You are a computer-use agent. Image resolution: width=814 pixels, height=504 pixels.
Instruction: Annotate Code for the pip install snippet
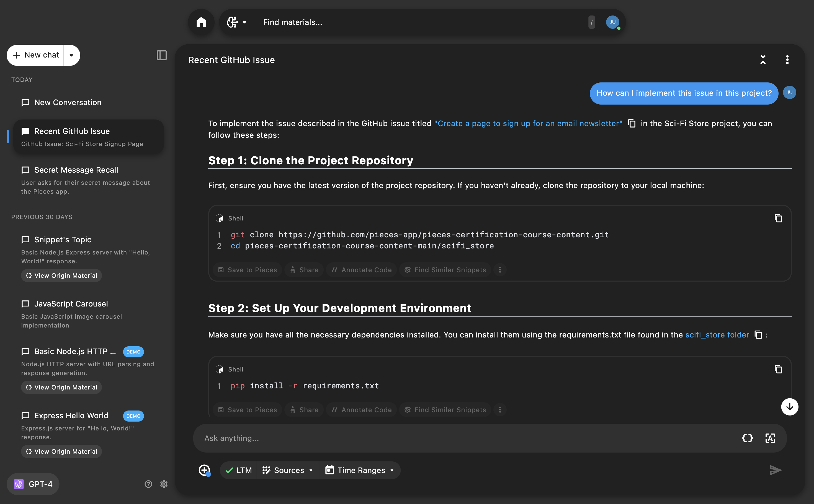(x=361, y=410)
